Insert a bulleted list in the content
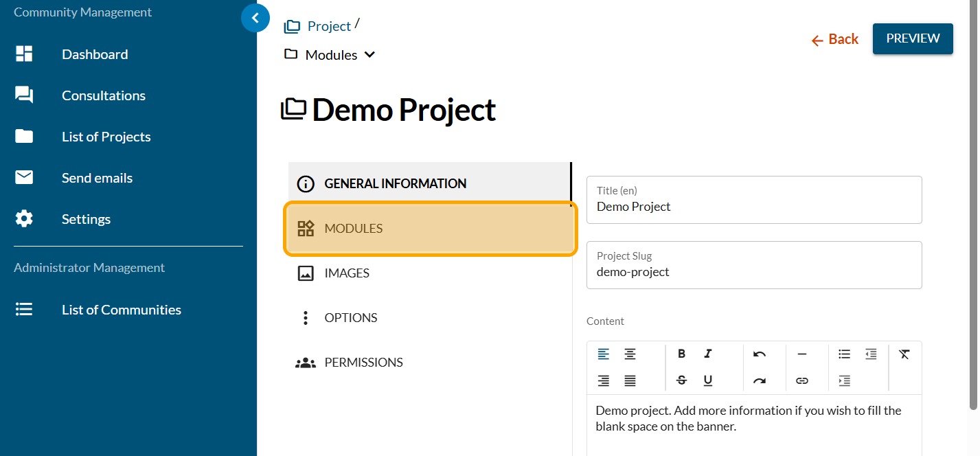 [x=844, y=354]
